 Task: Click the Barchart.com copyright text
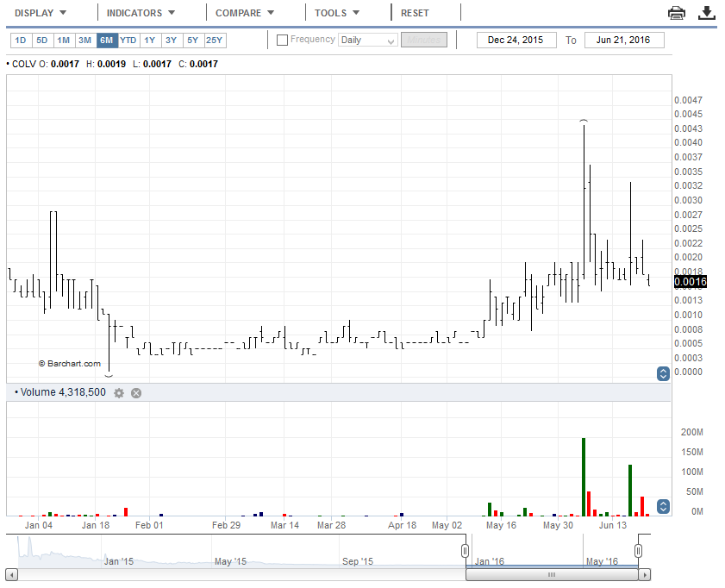(x=69, y=363)
